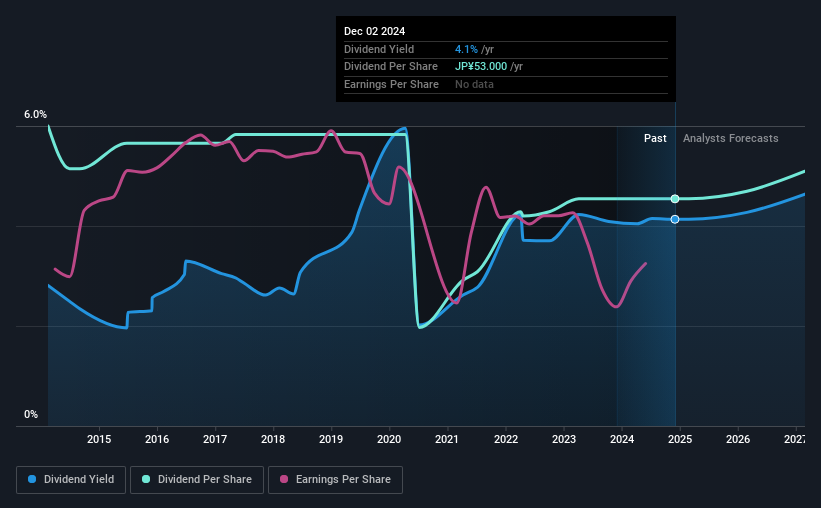The width and height of the screenshot is (821, 508).
Task: Click the tooltip Dividend Yield row label
Action: 379,49
